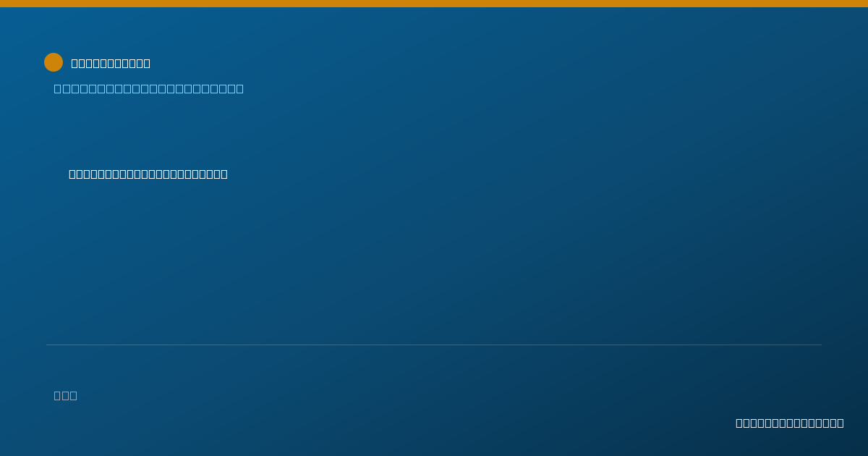Click the middle of the footer text

click(790, 423)
